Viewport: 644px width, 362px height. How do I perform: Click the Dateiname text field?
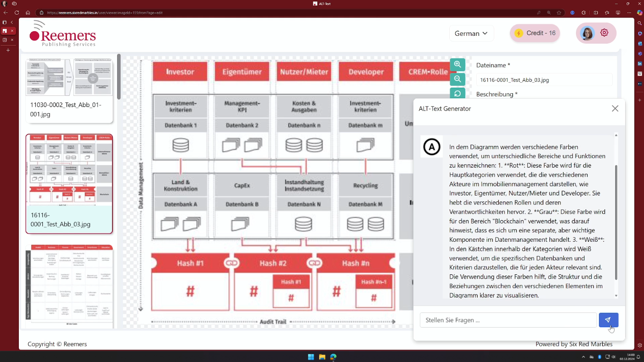point(544,80)
